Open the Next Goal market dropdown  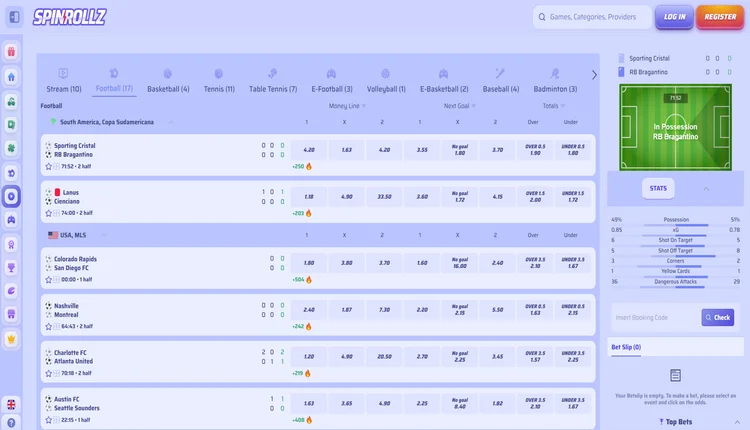460,106
